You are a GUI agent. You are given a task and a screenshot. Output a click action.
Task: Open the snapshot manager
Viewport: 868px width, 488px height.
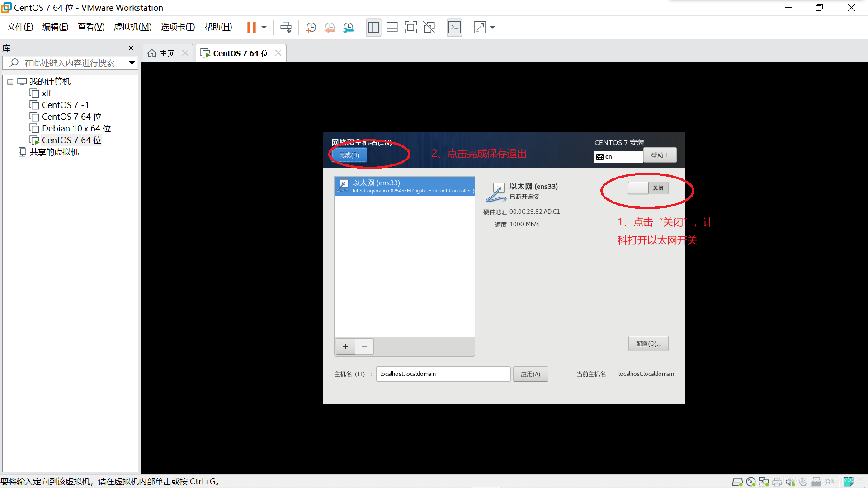coord(348,28)
